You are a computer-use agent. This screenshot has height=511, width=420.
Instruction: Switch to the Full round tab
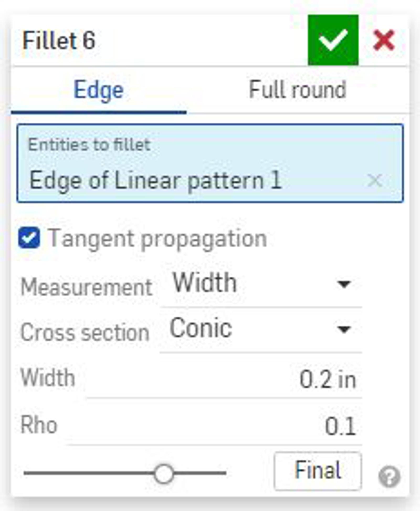tap(297, 89)
